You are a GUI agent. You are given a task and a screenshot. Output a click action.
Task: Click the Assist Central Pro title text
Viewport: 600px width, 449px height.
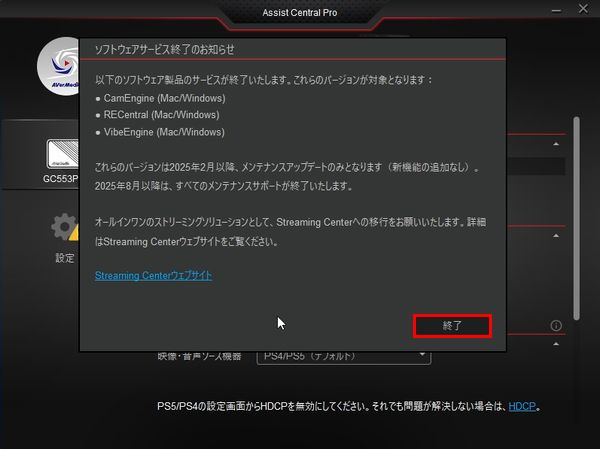pos(300,13)
